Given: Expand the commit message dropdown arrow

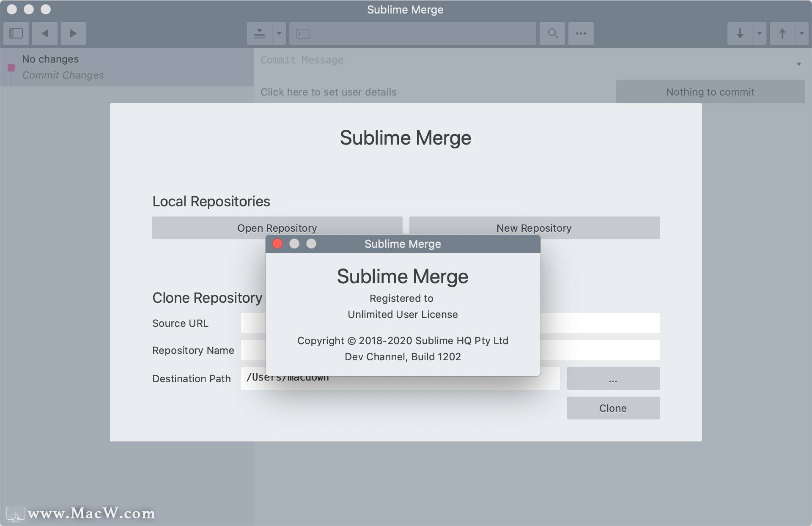Looking at the screenshot, I should [x=799, y=64].
